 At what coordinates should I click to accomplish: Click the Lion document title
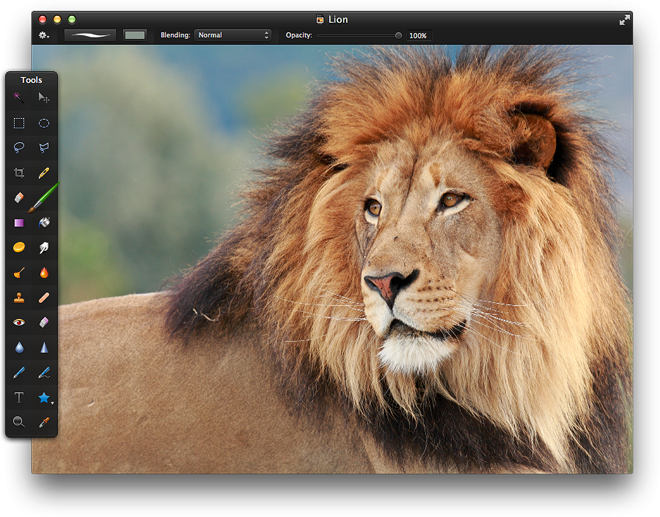click(337, 19)
